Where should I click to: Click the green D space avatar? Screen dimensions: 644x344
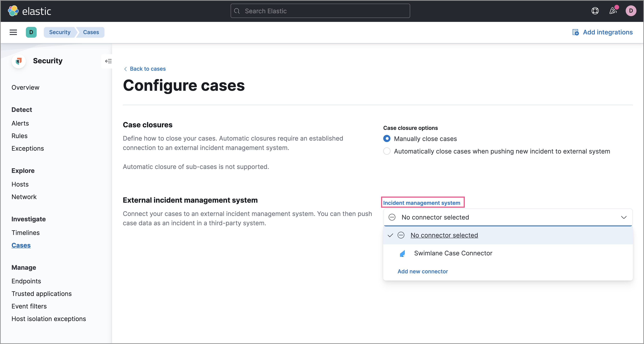31,32
